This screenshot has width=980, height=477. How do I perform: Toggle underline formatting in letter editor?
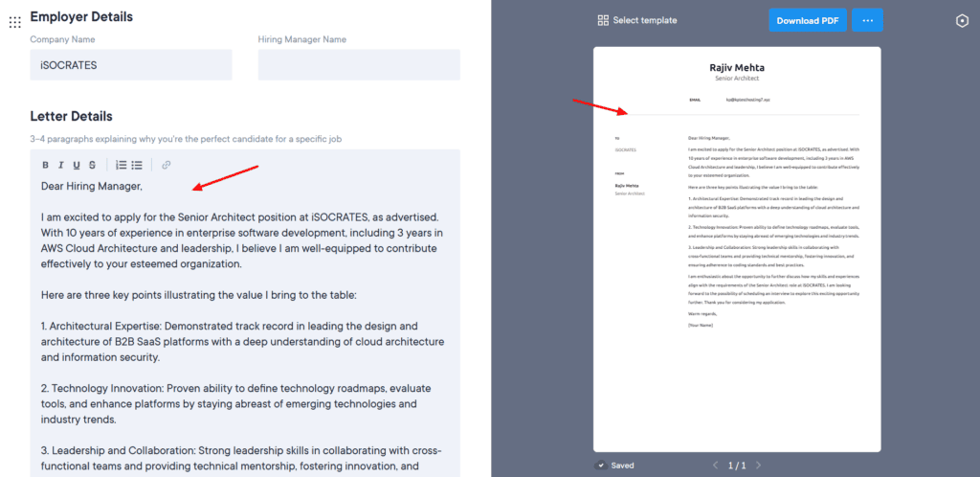[x=77, y=165]
